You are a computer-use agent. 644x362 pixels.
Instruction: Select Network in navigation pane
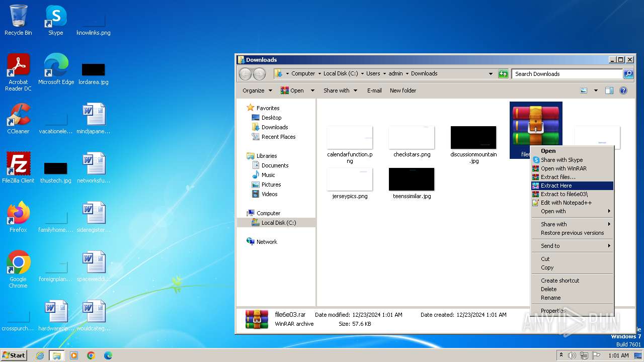click(x=267, y=242)
